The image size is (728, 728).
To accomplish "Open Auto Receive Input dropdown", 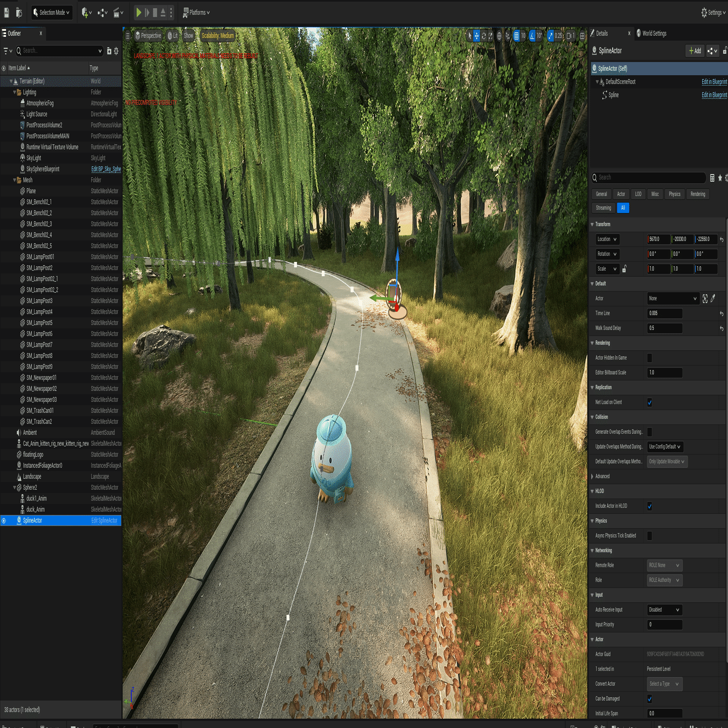I will coord(665,610).
